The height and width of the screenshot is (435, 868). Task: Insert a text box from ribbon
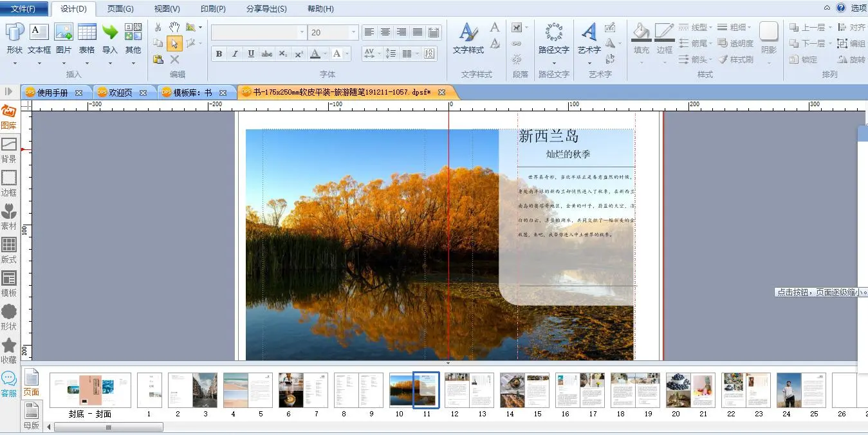coord(39,32)
